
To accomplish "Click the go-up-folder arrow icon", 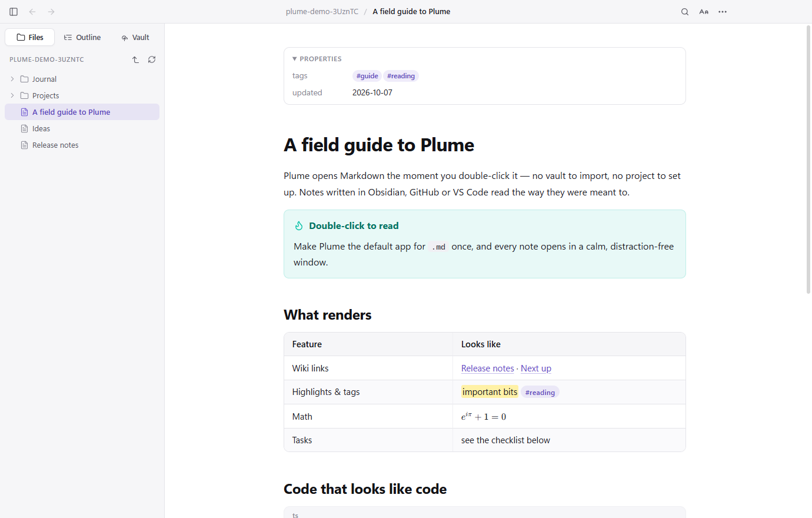I will 135,59.
